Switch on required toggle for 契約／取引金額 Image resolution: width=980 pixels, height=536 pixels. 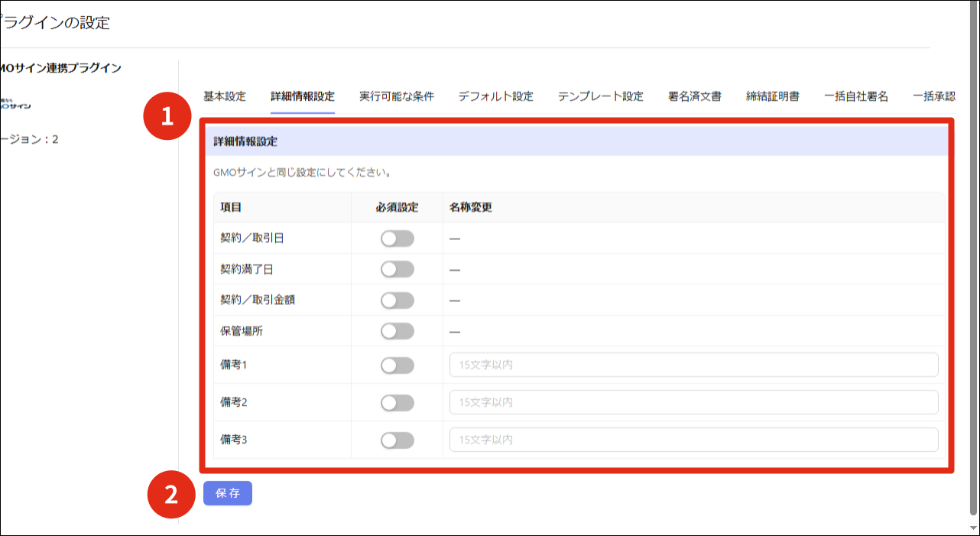click(x=398, y=300)
